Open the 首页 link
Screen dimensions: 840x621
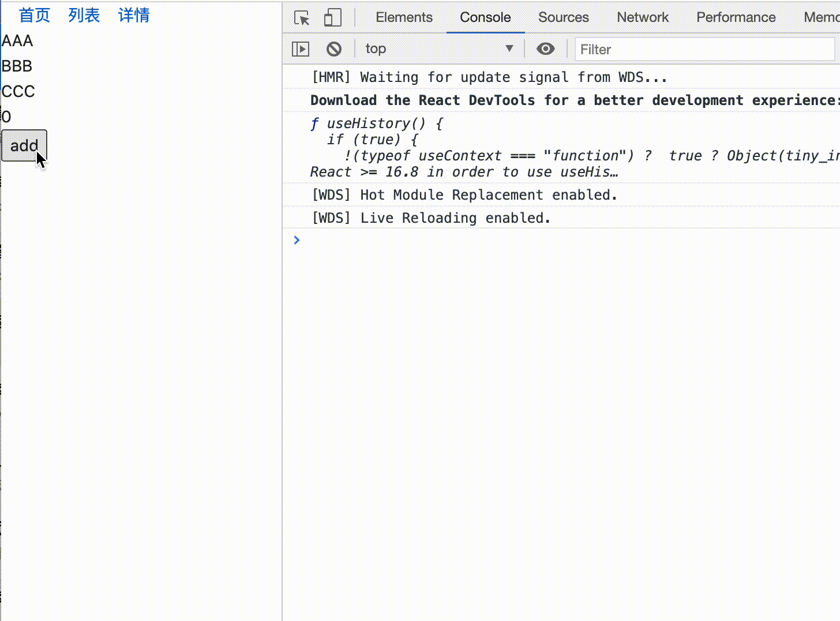(35, 15)
